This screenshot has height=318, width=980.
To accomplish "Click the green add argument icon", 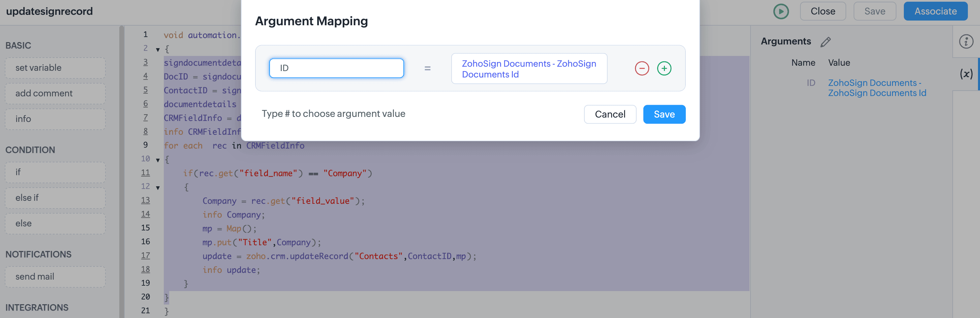I will tap(664, 68).
